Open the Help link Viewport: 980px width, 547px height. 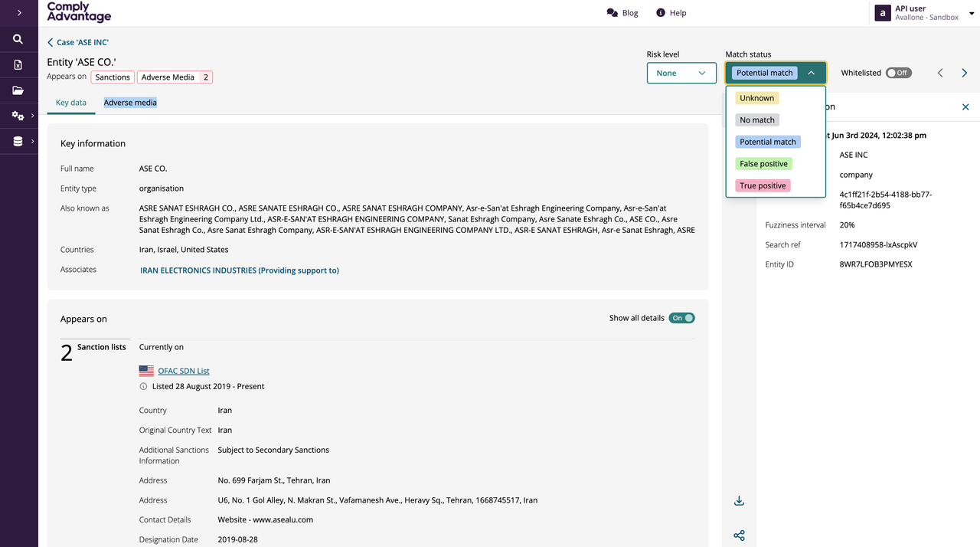[x=678, y=13]
